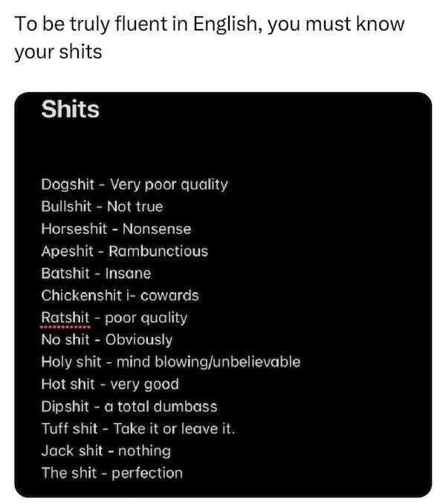
Task: Select the 'Dipshit - a total dumbass' line
Action: coord(129,407)
